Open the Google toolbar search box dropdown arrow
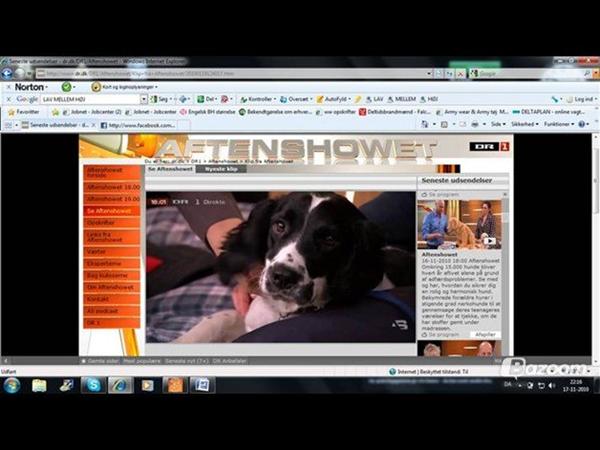Screen dimensions: 600x450 pos(144,99)
